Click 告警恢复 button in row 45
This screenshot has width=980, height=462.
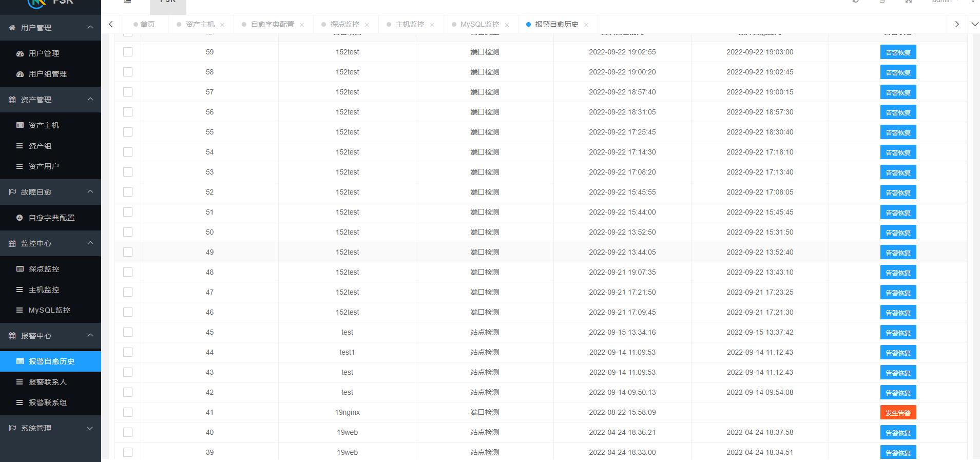point(898,333)
